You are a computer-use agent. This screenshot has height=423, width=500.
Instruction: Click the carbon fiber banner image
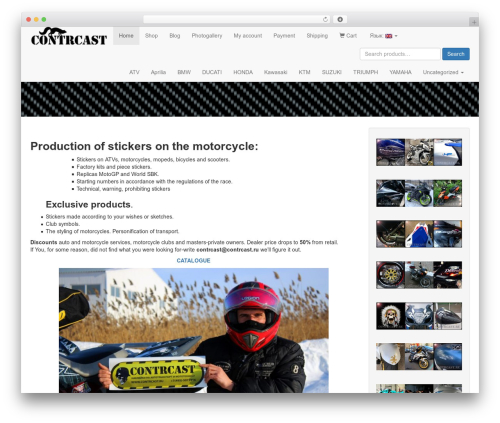point(250,99)
